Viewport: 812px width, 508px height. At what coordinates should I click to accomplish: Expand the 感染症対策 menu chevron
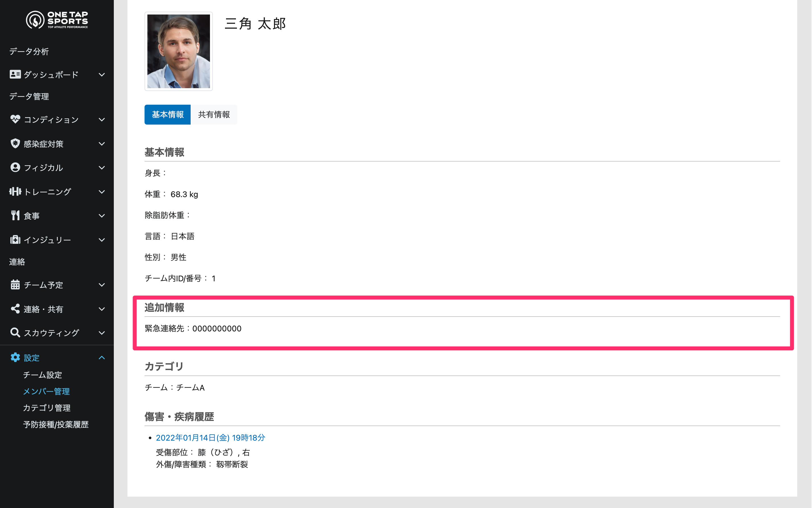[x=102, y=144]
